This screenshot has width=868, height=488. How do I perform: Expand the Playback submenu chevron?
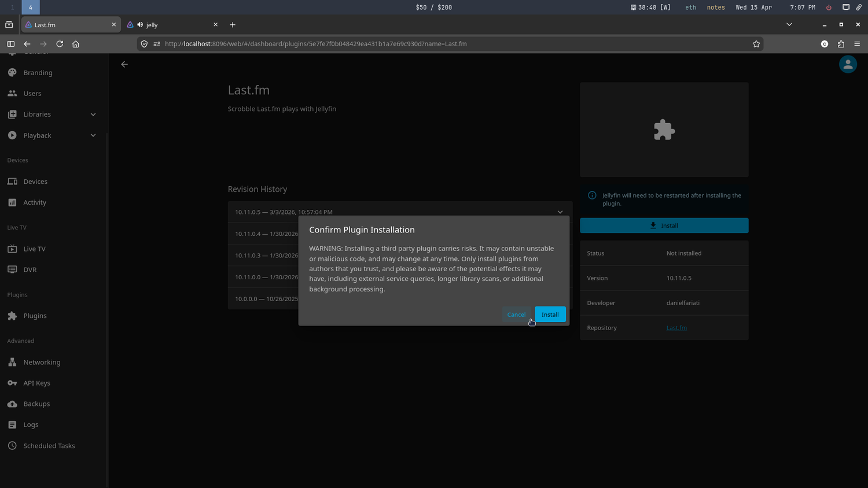pyautogui.click(x=93, y=135)
